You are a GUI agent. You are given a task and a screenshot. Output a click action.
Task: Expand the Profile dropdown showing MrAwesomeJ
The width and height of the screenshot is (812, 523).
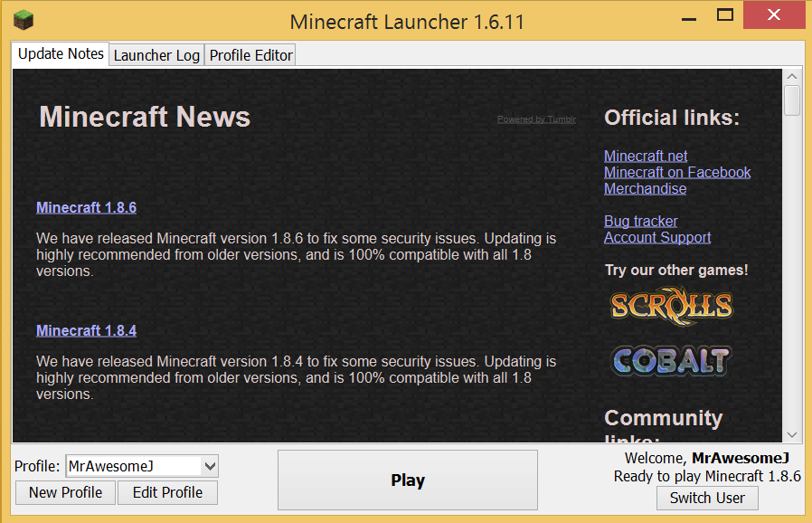pos(142,466)
